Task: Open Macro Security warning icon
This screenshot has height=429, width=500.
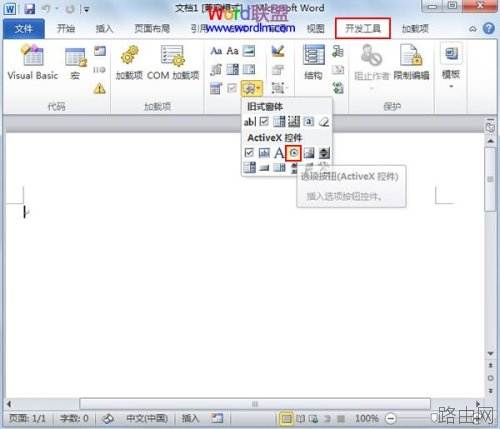Action: click(x=99, y=89)
